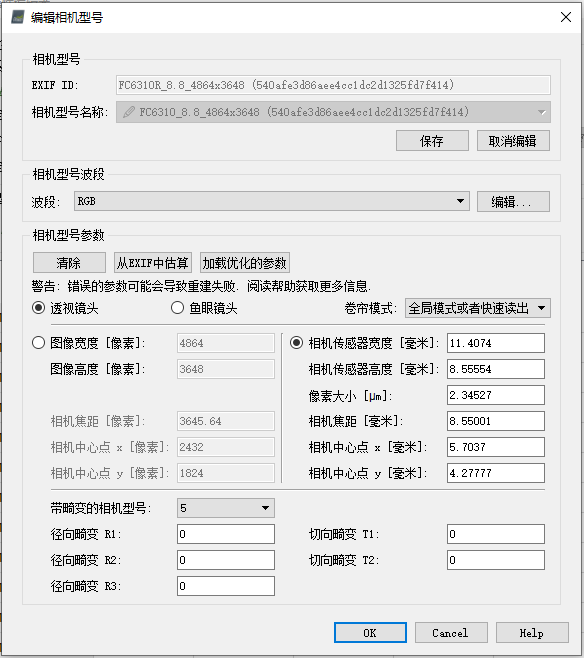
Task: Select the 鱼眼镜头 radio button
Action: tap(177, 308)
